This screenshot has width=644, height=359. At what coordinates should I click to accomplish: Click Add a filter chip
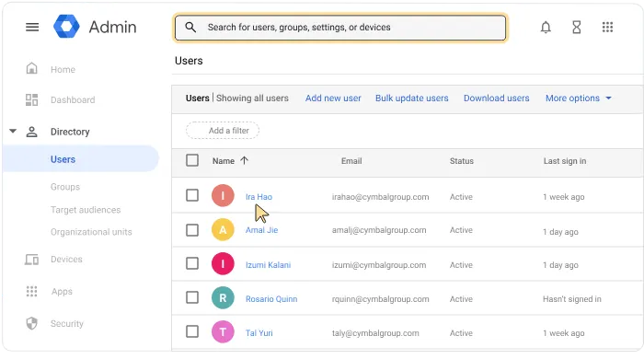pyautogui.click(x=223, y=131)
